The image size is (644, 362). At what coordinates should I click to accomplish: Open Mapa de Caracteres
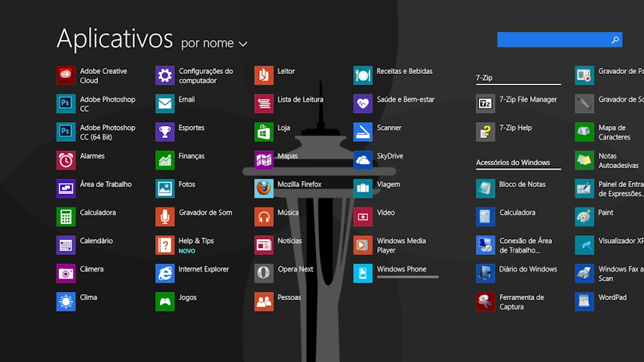[x=584, y=132]
